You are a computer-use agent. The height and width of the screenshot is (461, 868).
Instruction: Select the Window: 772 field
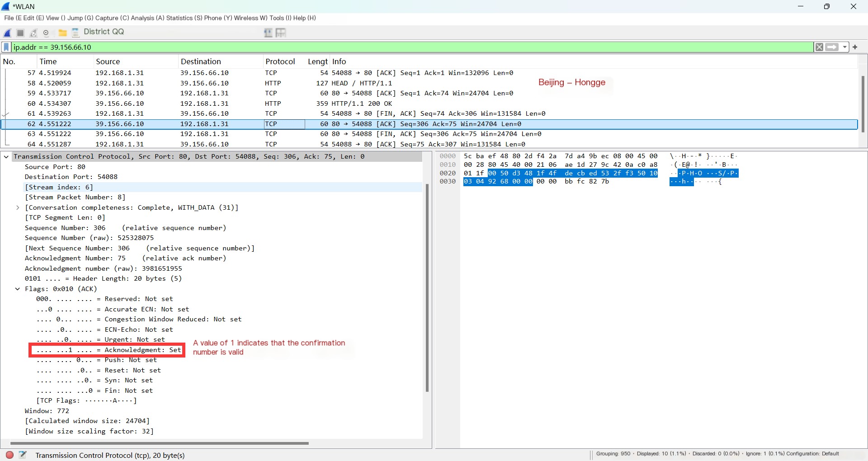tap(47, 411)
